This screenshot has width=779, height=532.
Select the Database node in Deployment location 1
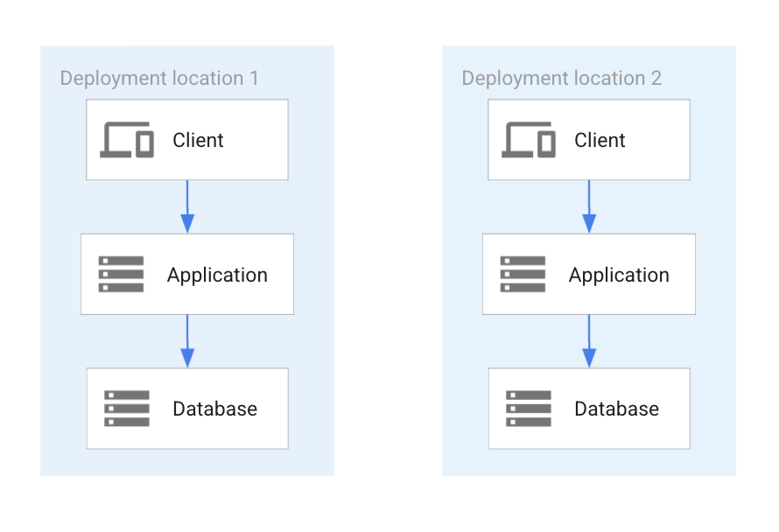(x=186, y=408)
